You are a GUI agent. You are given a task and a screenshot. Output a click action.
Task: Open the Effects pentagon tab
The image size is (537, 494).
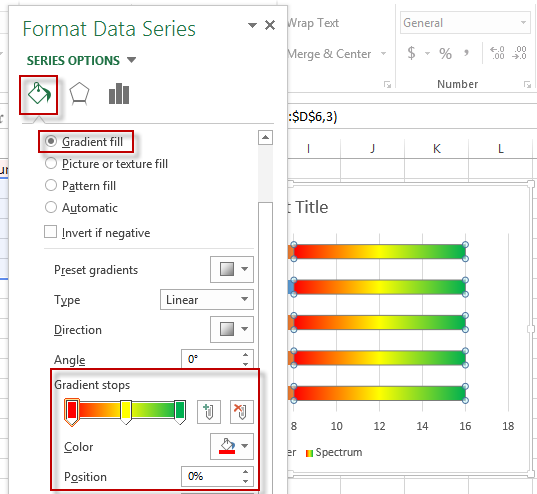point(79,94)
